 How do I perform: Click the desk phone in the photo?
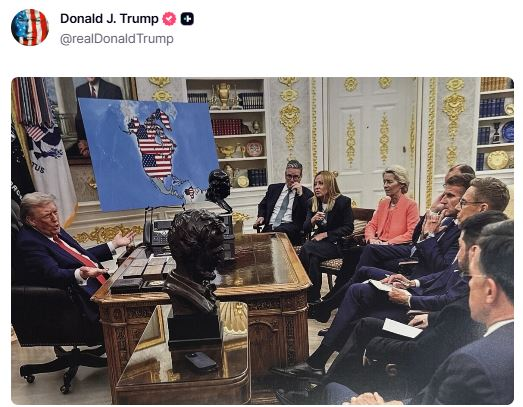point(157,232)
